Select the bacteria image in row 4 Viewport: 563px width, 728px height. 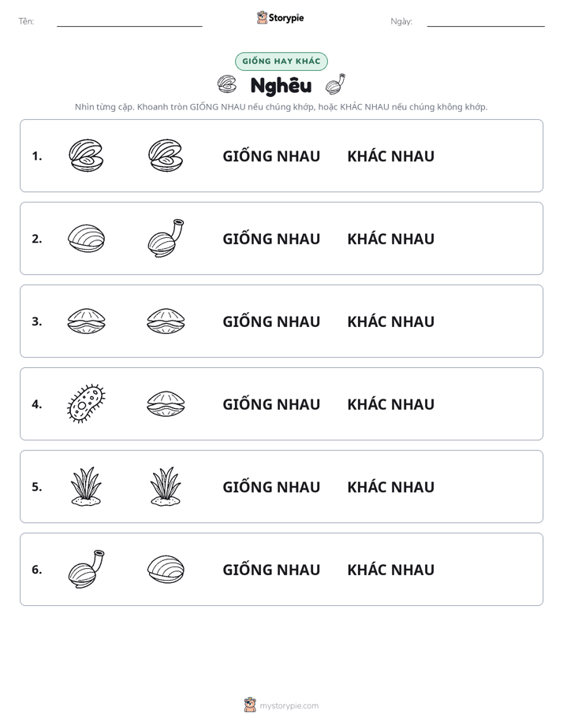[86, 403]
